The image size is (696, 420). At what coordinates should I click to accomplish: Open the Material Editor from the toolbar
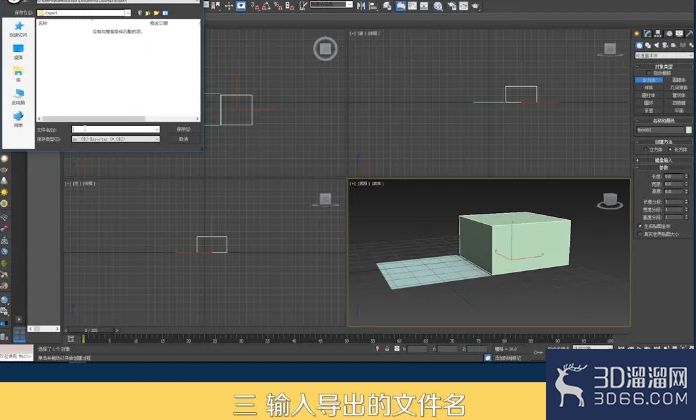coord(438,6)
